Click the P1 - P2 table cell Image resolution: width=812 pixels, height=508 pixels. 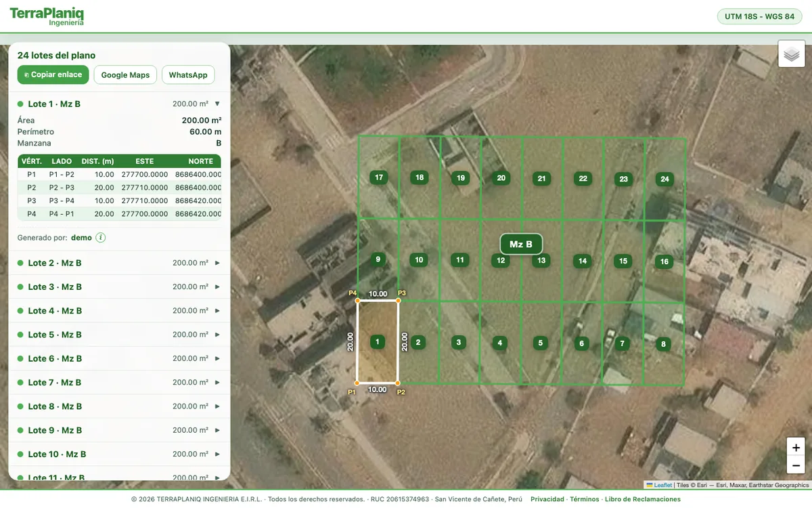point(62,174)
